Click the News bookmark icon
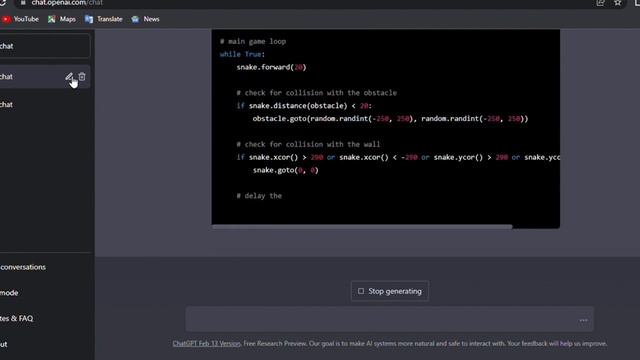The height and width of the screenshot is (360, 640). (135, 19)
